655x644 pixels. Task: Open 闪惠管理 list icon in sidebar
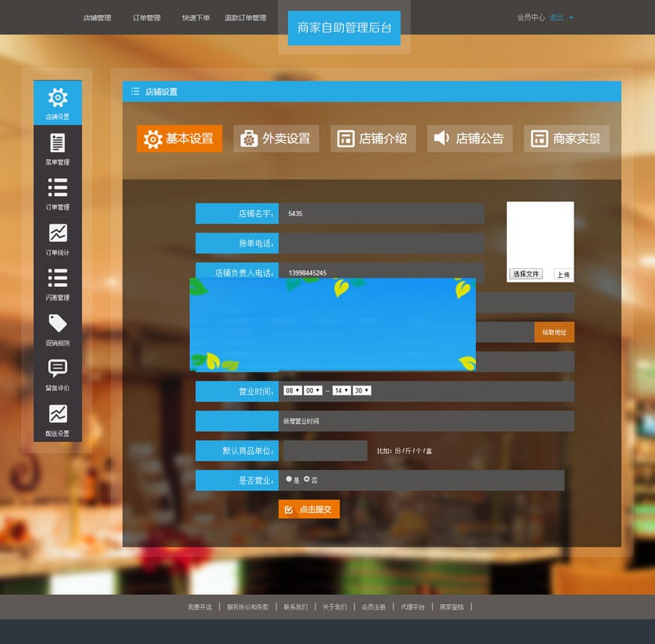click(x=57, y=283)
